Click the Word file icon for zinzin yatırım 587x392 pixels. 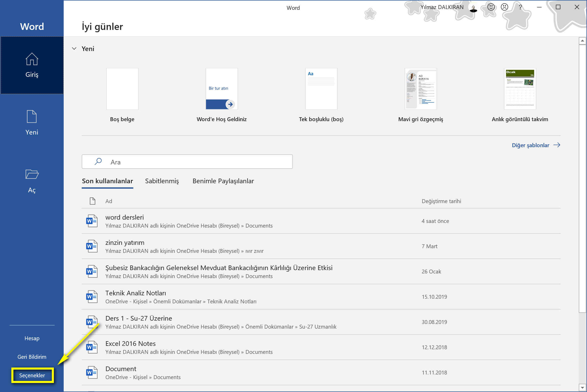(x=92, y=246)
